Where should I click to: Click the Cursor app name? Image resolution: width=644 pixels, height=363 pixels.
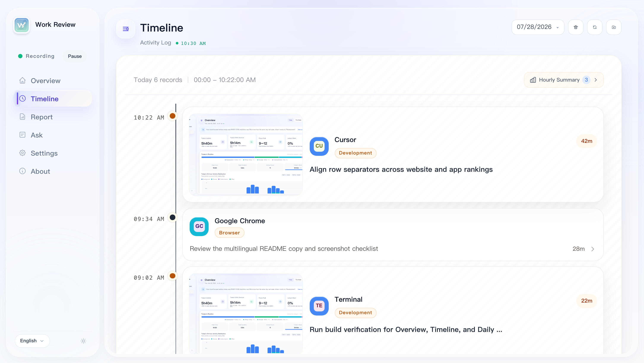(345, 140)
